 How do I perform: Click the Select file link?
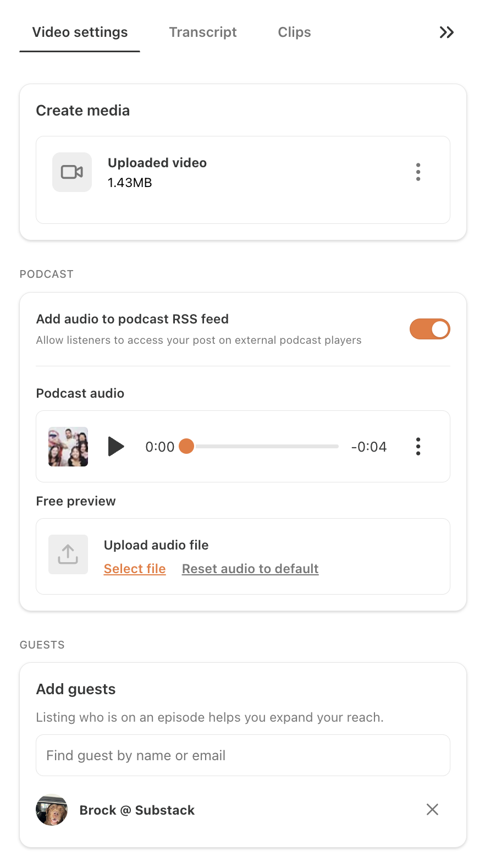tap(135, 569)
